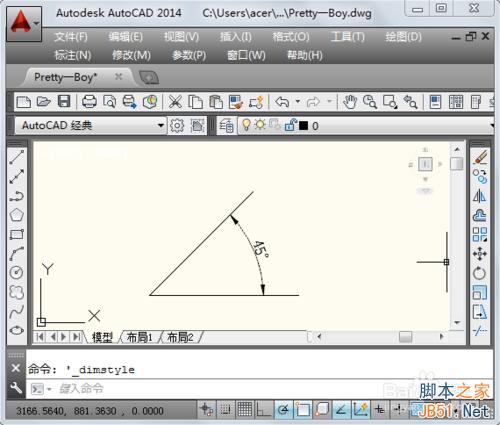Click the Cut scissors icon

[175, 102]
